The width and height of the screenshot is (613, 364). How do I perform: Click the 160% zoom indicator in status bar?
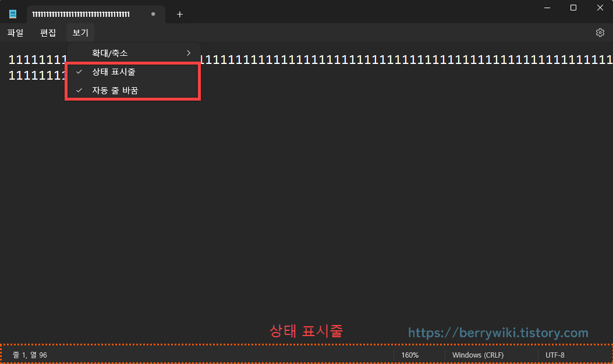click(x=410, y=355)
